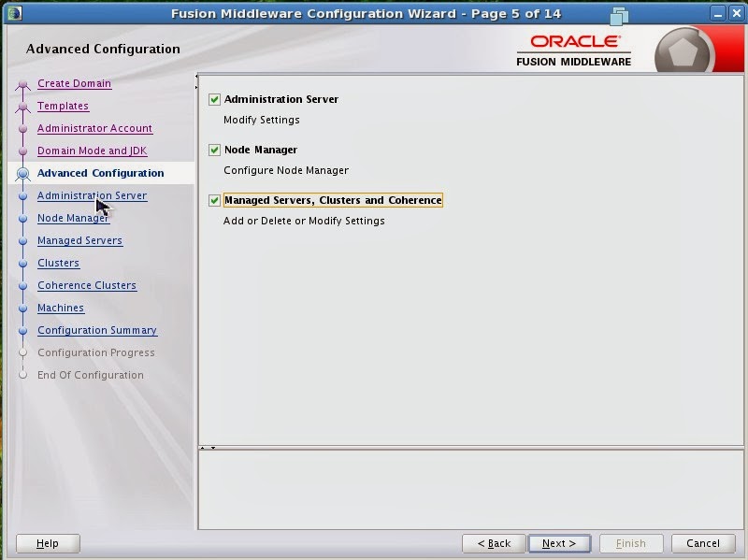This screenshot has width=748, height=560.
Task: Go to Machines step
Action: (61, 308)
